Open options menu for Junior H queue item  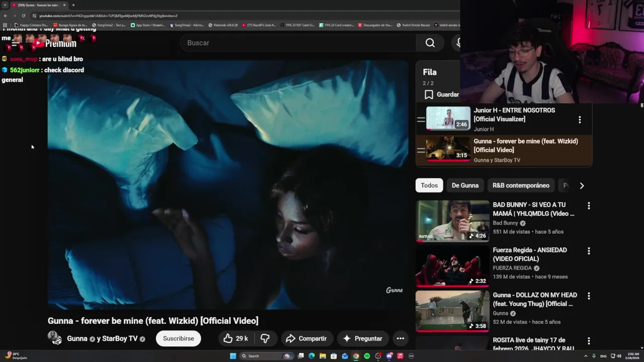580,120
